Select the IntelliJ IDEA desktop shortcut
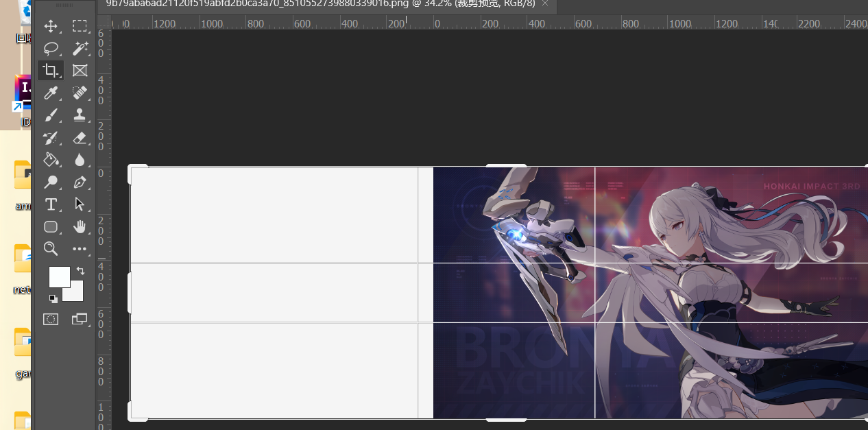The image size is (868, 430). tap(23, 101)
